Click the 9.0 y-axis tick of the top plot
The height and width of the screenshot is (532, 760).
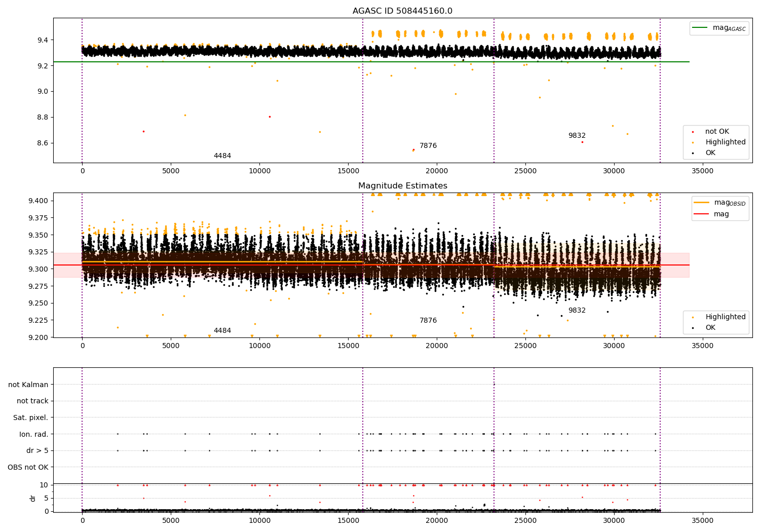coord(42,92)
